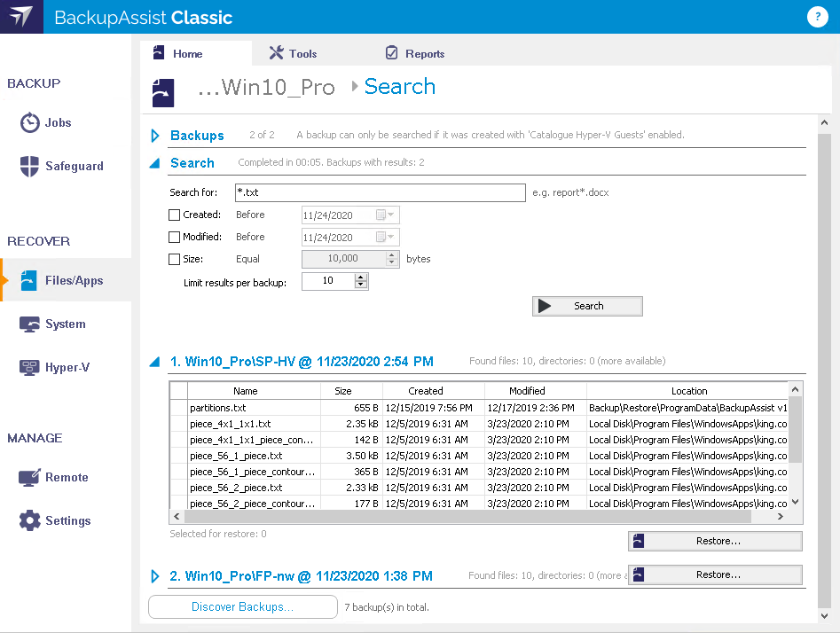Screen dimensions: 840x633
Task: Switch to the Tools tab
Action: click(293, 53)
